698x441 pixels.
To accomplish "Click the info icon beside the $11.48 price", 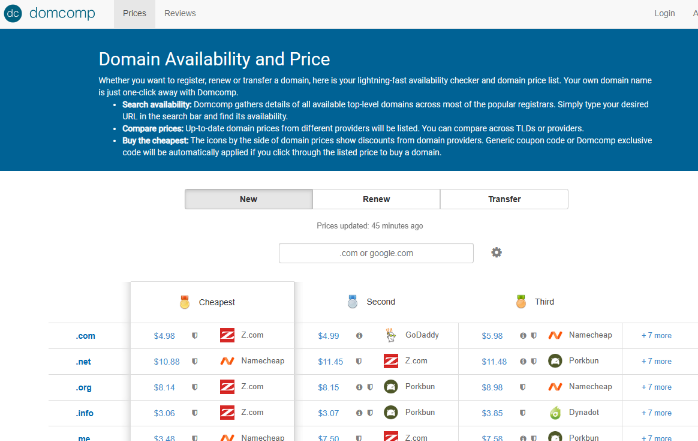I will click(x=523, y=361).
